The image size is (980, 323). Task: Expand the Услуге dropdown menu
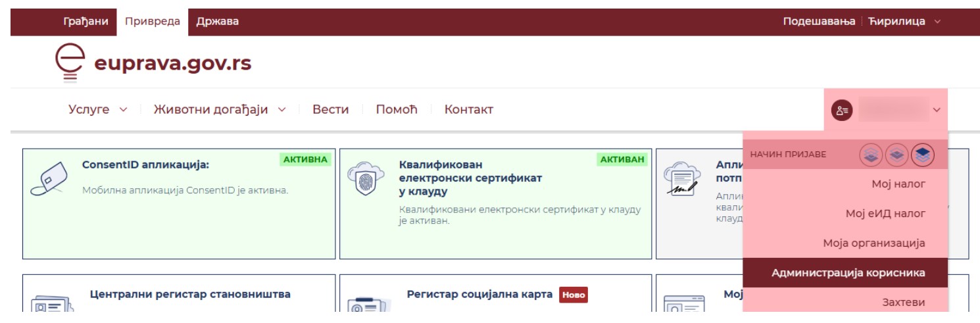click(98, 110)
